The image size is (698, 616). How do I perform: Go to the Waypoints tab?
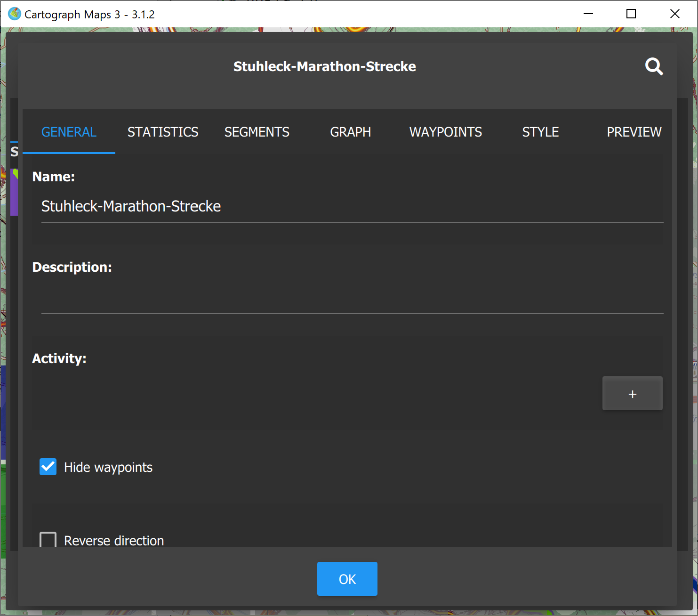446,132
